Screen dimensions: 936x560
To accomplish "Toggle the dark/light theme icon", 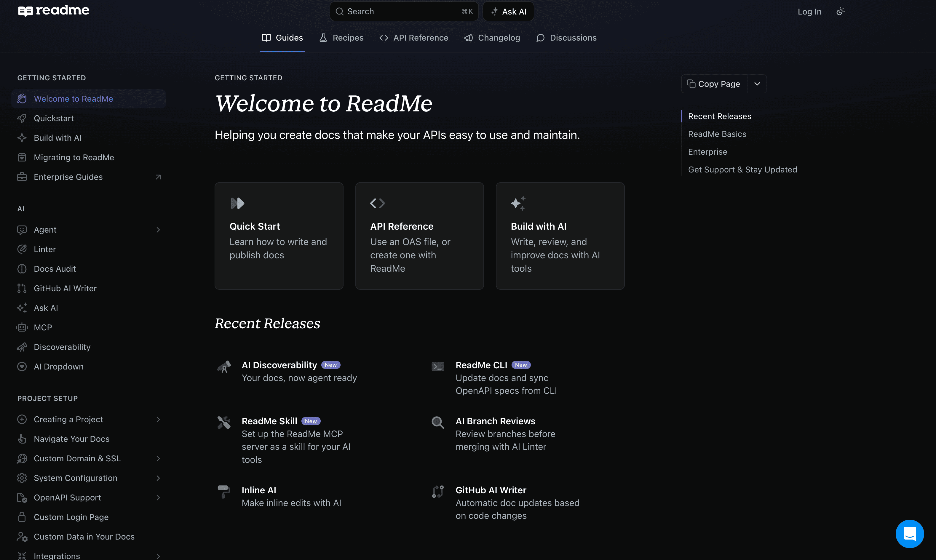I will pos(840,12).
